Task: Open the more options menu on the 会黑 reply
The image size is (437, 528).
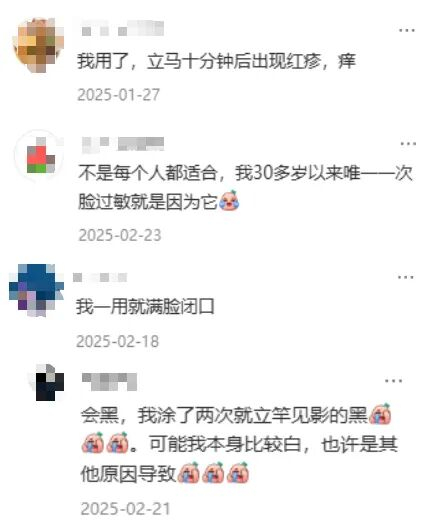Action: [394, 381]
